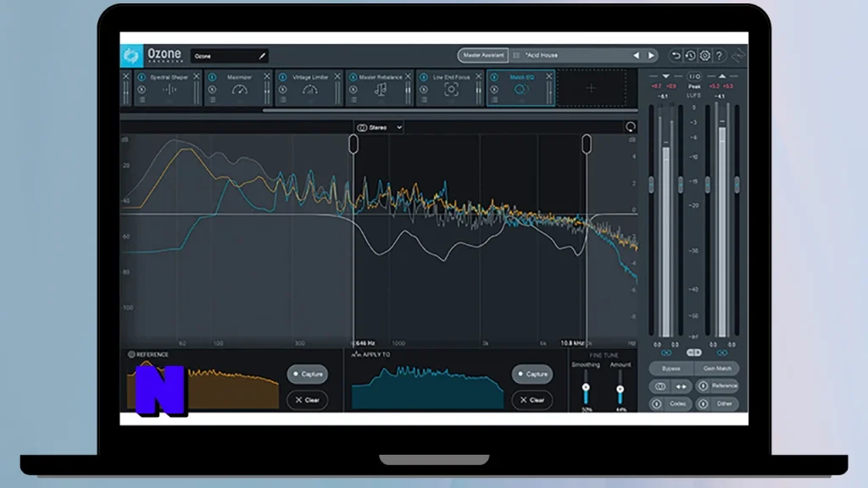Click the Apply To thumbnail spectrum

point(427,386)
